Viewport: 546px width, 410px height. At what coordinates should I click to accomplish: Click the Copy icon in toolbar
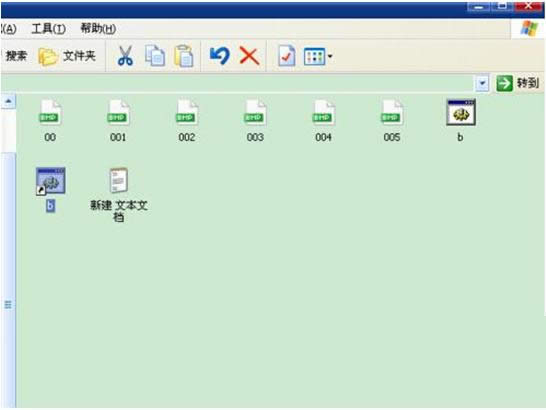[155, 56]
